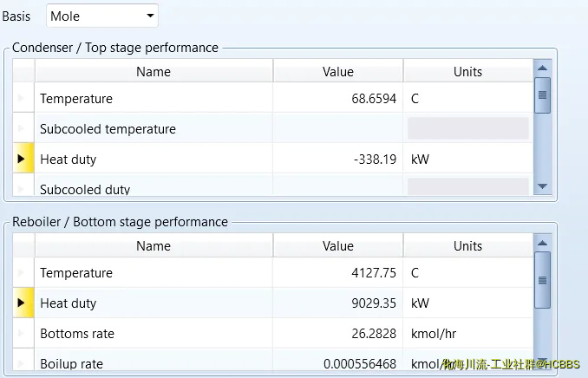Select the Bottoms rate row label
The height and width of the screenshot is (378, 588).
pyautogui.click(x=77, y=334)
